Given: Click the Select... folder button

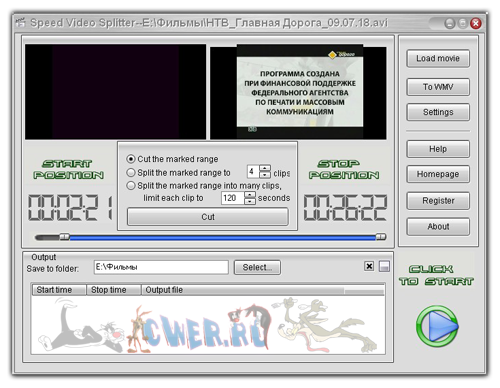Looking at the screenshot, I should (x=257, y=267).
